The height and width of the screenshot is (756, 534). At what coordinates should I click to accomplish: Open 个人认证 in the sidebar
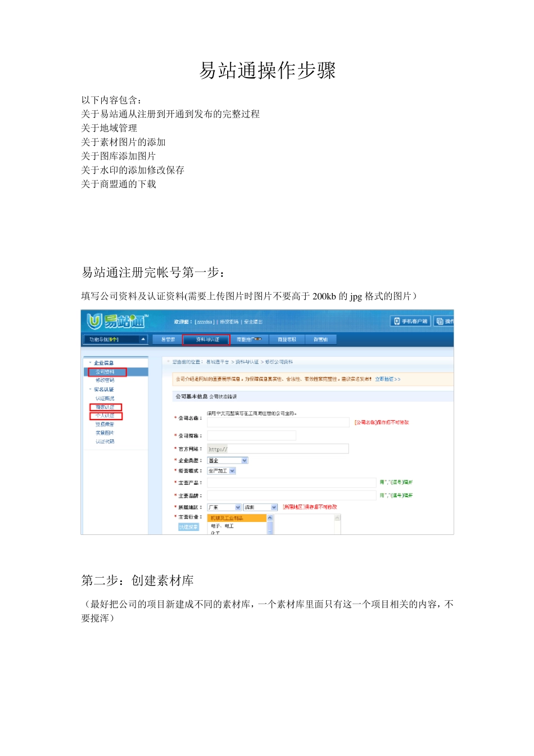click(x=105, y=416)
